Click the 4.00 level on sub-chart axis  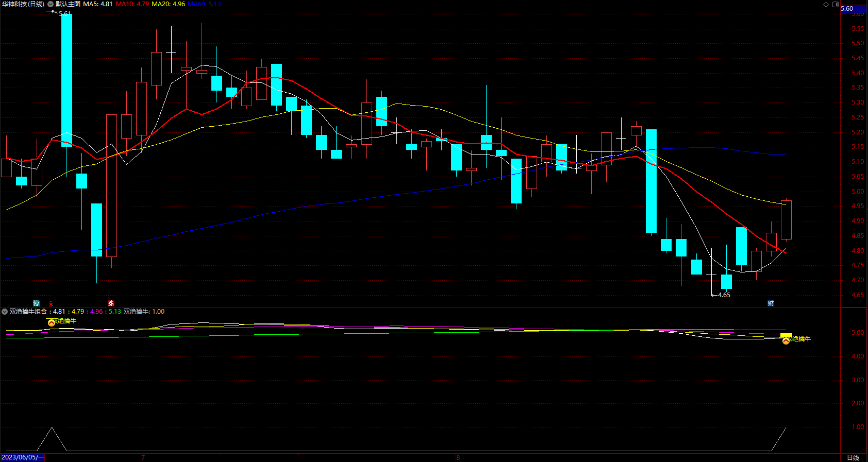point(858,356)
